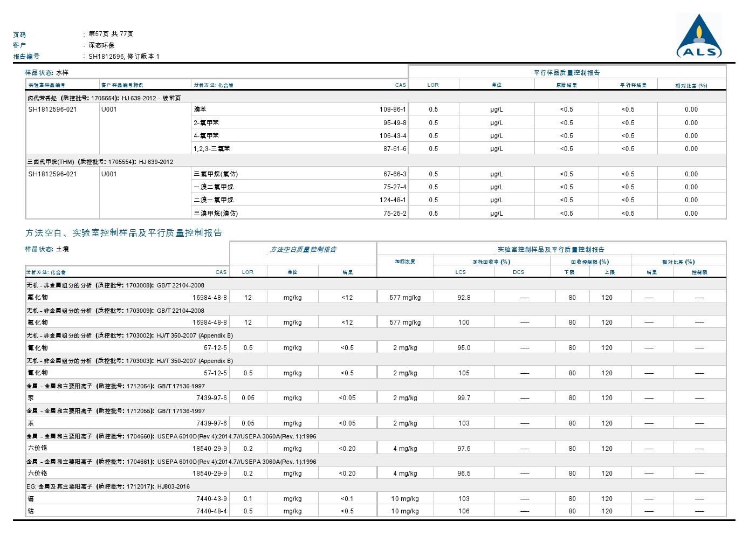
Task: Click the LCS recovery value 97.5
Action: pyautogui.click(x=464, y=449)
